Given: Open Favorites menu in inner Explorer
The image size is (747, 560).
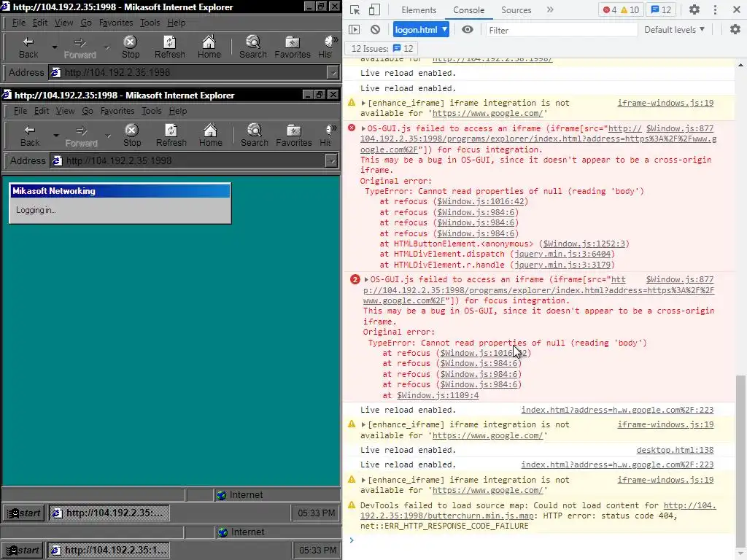Looking at the screenshot, I should click(x=117, y=111).
